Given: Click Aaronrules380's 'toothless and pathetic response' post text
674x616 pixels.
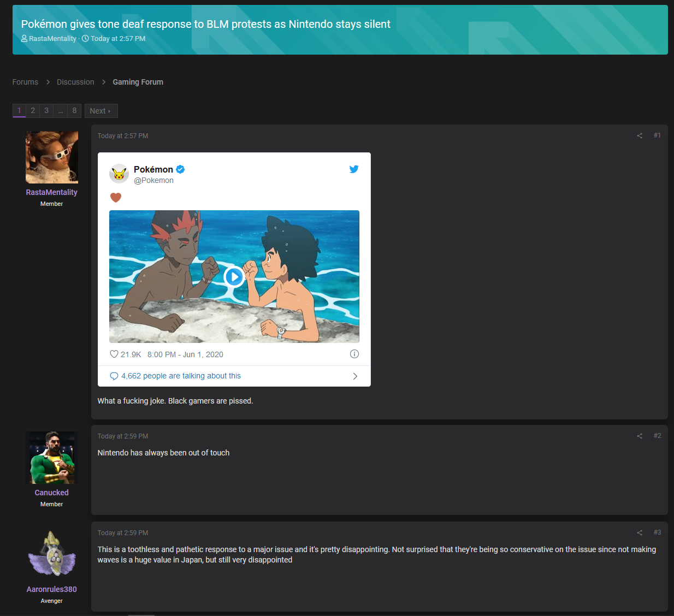Looking at the screenshot, I should click(377, 555).
